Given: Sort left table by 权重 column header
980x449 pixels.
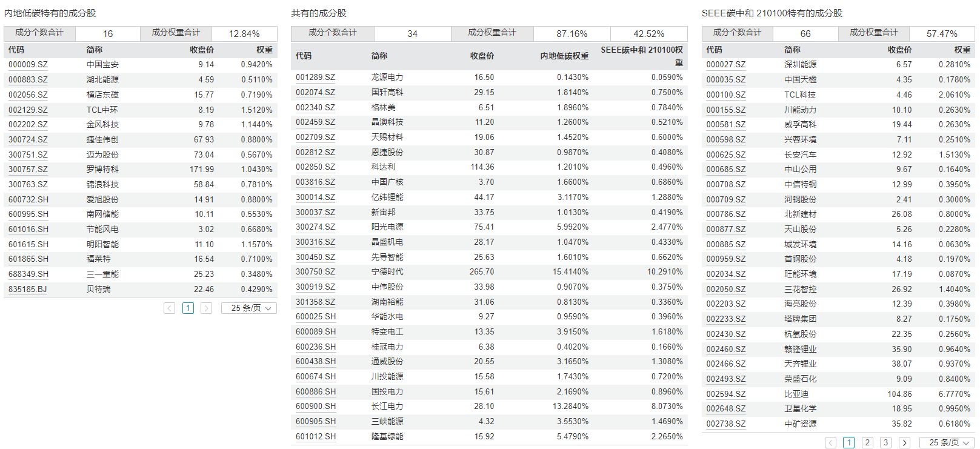Looking at the screenshot, I should tap(264, 50).
